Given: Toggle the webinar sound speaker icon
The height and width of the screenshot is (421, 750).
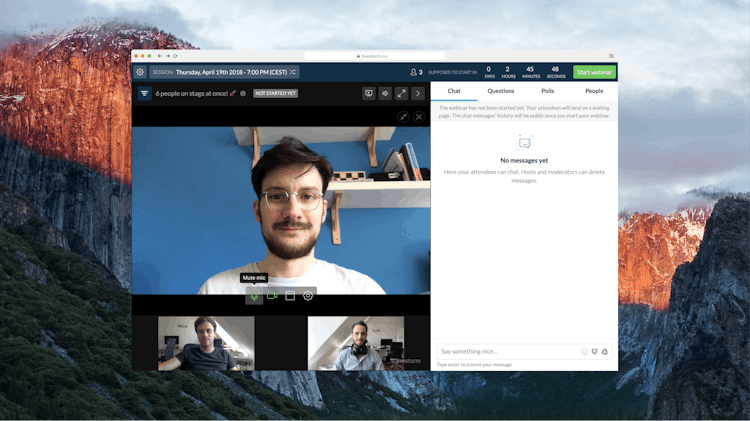Looking at the screenshot, I should [x=385, y=93].
